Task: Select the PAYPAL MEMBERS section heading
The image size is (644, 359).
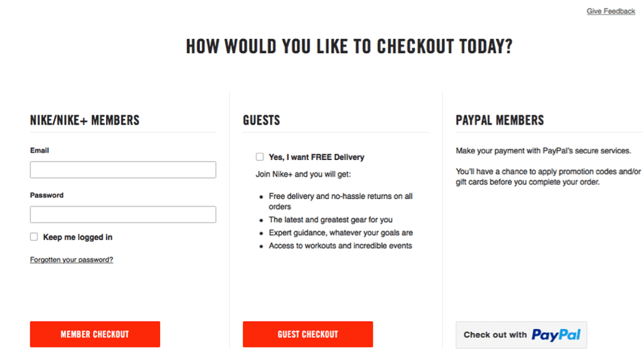Action: click(x=500, y=120)
